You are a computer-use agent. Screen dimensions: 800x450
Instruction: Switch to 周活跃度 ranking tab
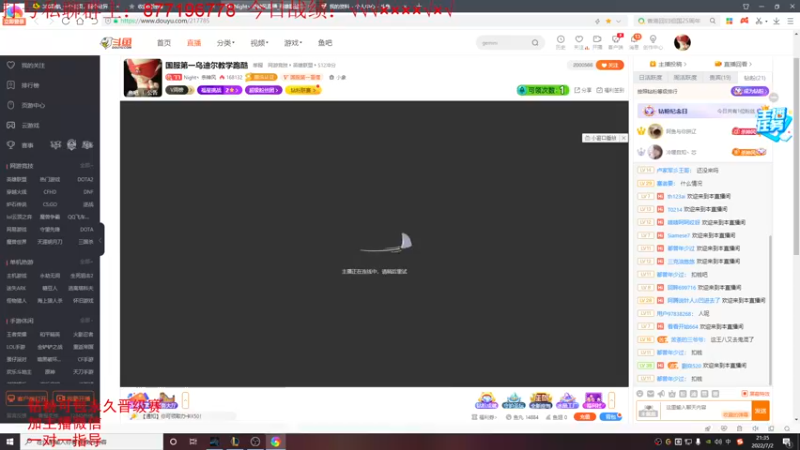tap(685, 78)
